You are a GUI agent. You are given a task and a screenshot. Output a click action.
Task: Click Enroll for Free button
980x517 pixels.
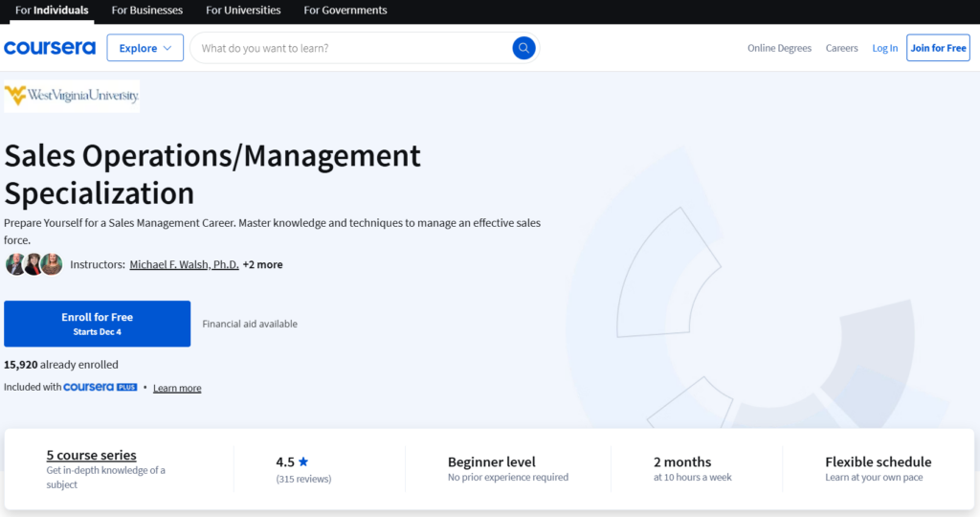coord(97,324)
